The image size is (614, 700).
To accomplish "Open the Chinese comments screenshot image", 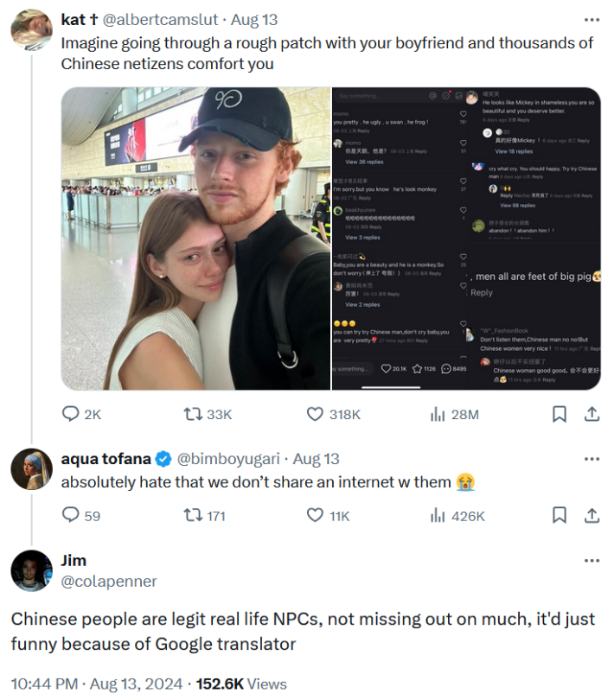I will (x=467, y=239).
